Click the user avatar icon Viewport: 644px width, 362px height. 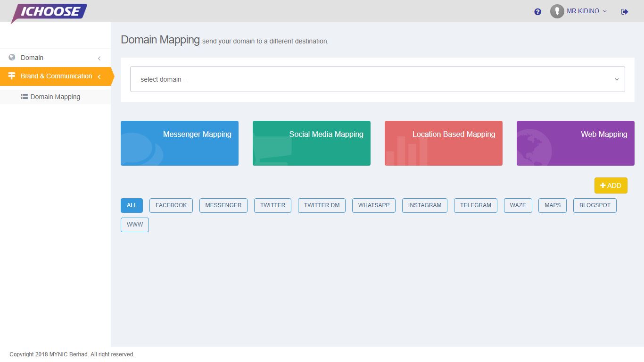557,11
